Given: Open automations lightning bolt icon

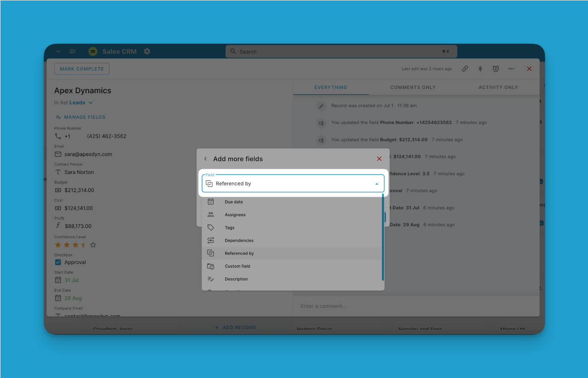Looking at the screenshot, I should tap(480, 69).
